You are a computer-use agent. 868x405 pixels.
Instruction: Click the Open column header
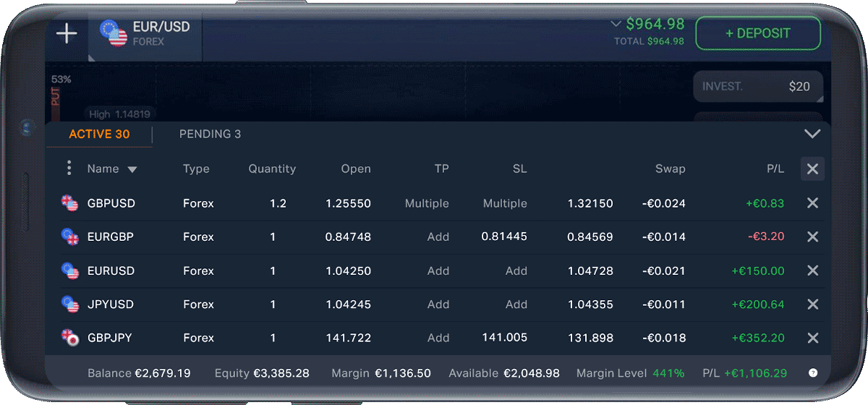[356, 169]
